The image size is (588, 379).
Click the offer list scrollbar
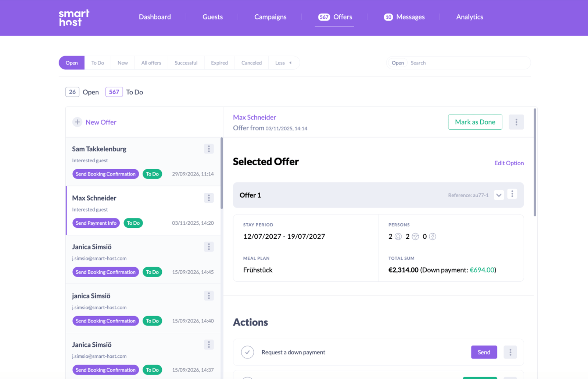(222, 173)
